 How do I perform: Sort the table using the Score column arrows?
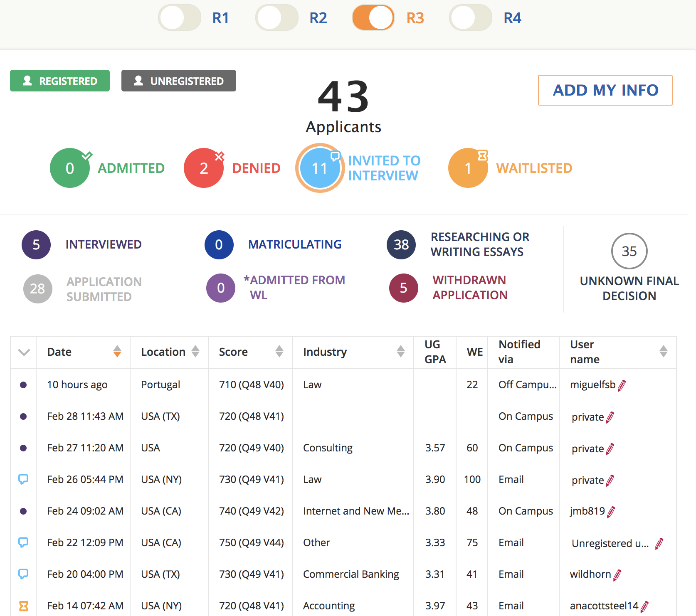(279, 352)
